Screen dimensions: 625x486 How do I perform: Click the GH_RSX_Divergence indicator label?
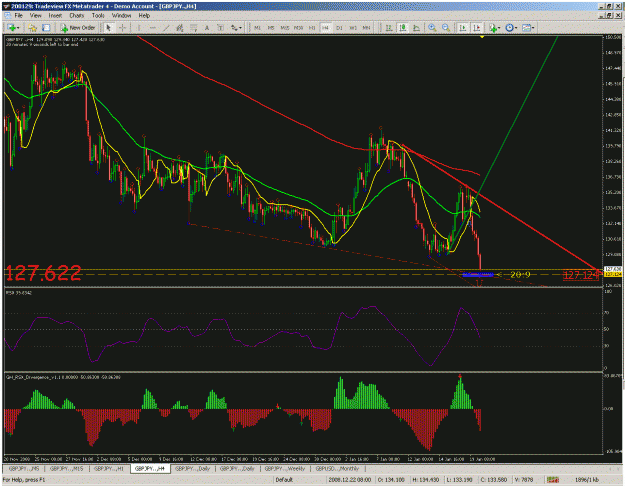[63, 377]
